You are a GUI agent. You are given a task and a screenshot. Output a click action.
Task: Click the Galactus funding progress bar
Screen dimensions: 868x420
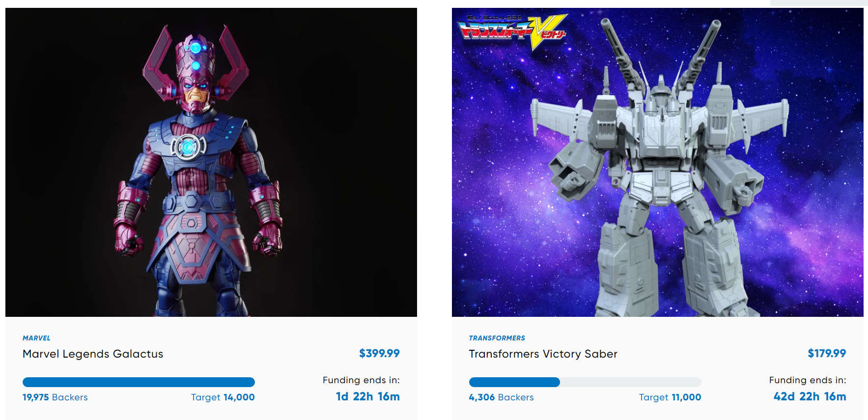coord(139,382)
